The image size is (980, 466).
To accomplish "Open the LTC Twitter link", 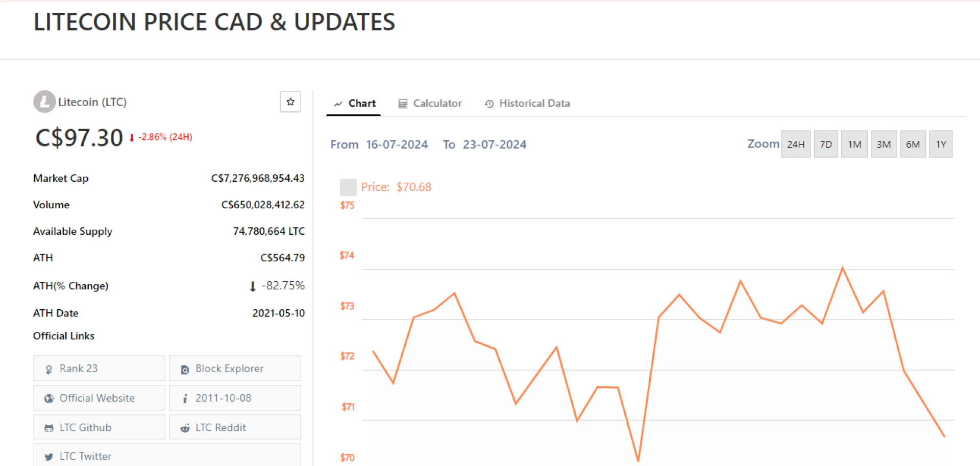I will tap(167, 456).
